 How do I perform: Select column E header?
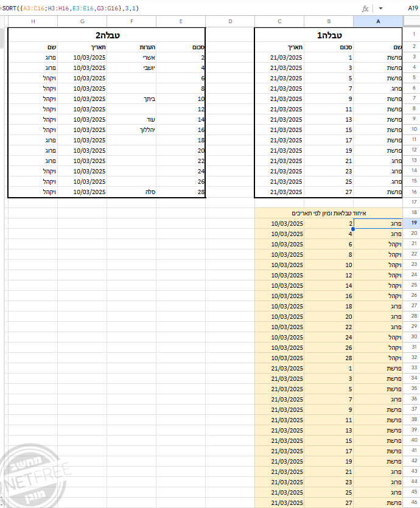[x=181, y=21]
